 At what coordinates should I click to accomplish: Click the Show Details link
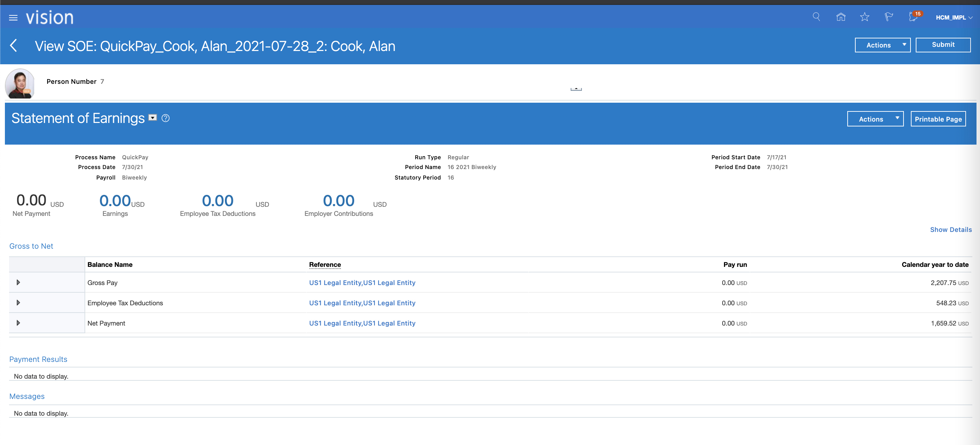pos(950,229)
